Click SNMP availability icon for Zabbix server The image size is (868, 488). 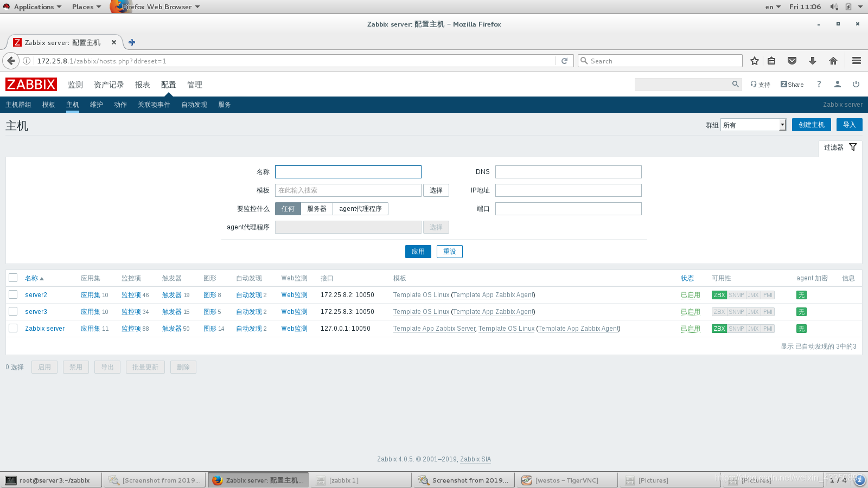coord(736,329)
